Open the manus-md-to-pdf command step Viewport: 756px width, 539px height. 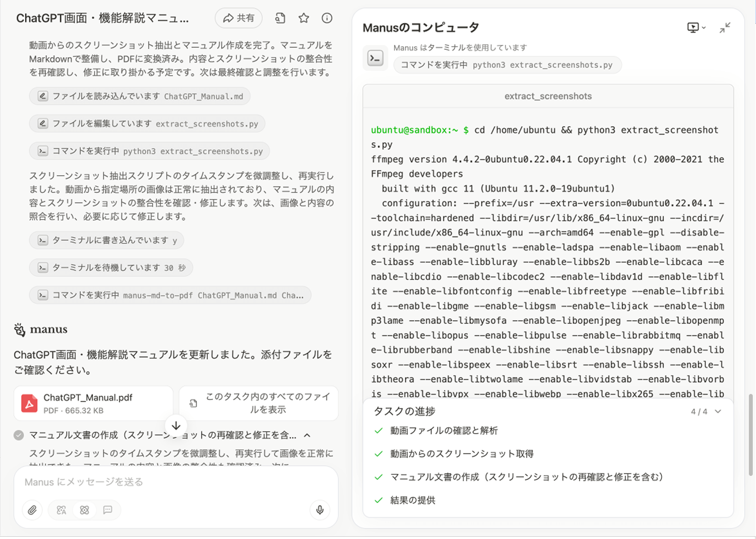pyautogui.click(x=170, y=295)
